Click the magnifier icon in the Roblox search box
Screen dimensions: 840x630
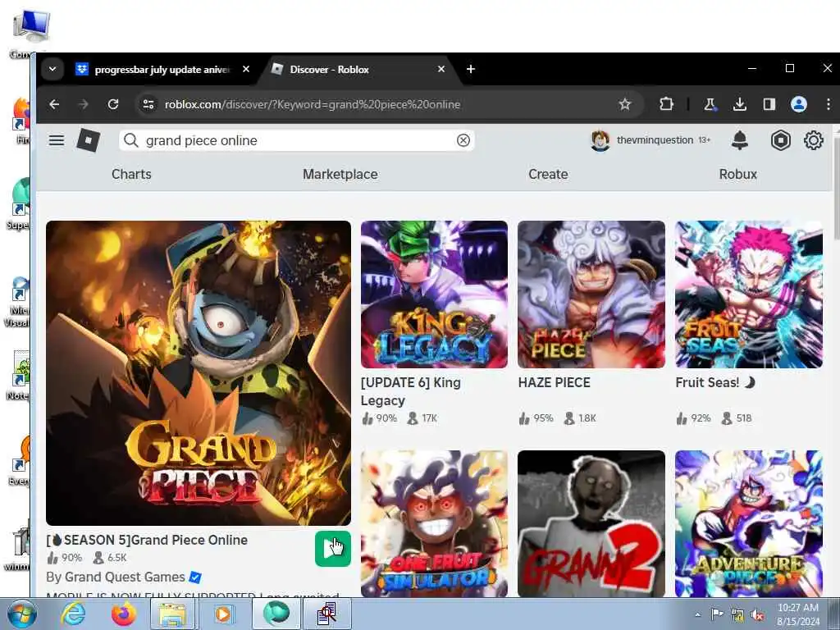130,140
